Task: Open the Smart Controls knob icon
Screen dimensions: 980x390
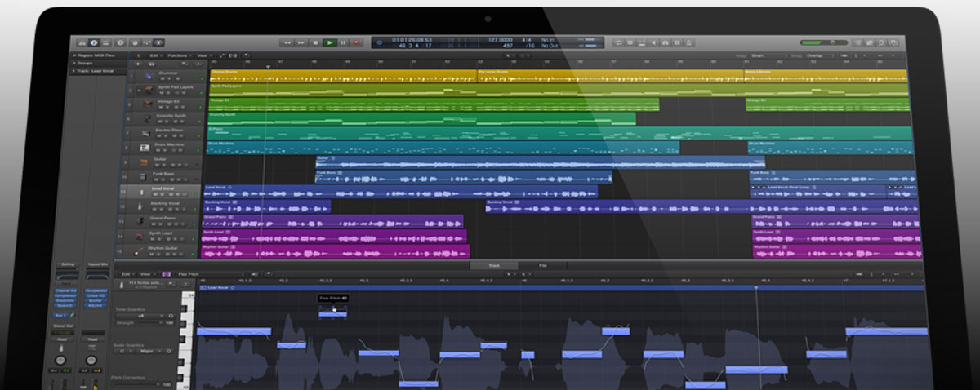Action: (x=135, y=42)
